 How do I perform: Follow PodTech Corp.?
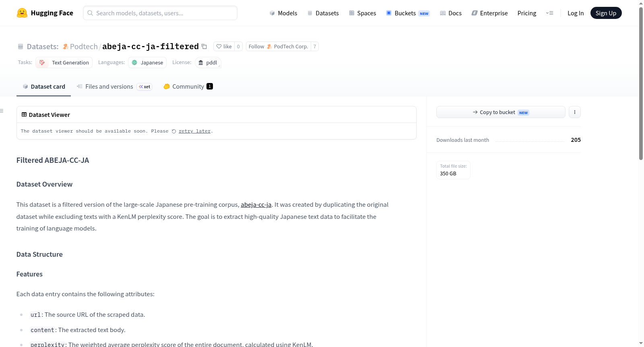[x=278, y=46]
